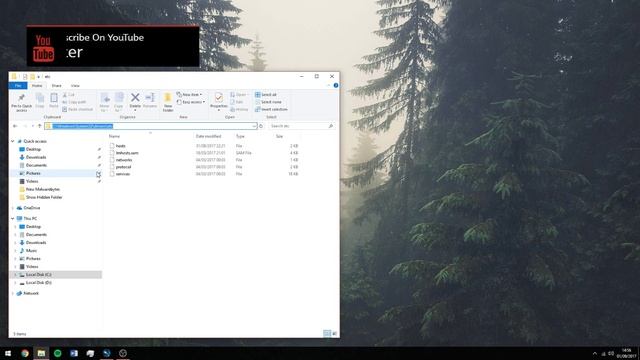The image size is (640, 360).
Task: Sort by the Type column header
Action: (240, 136)
